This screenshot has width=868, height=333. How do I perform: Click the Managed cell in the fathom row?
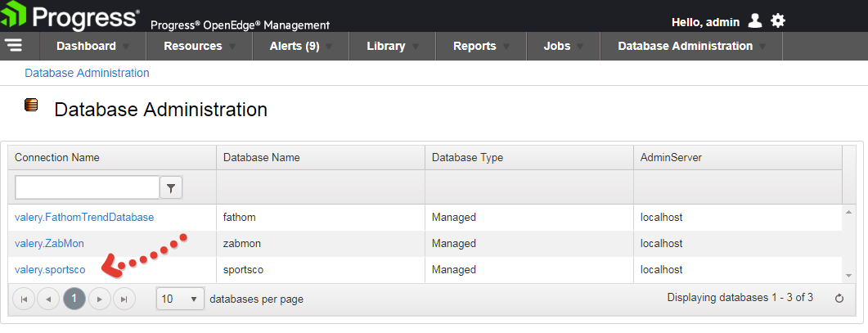(529, 218)
